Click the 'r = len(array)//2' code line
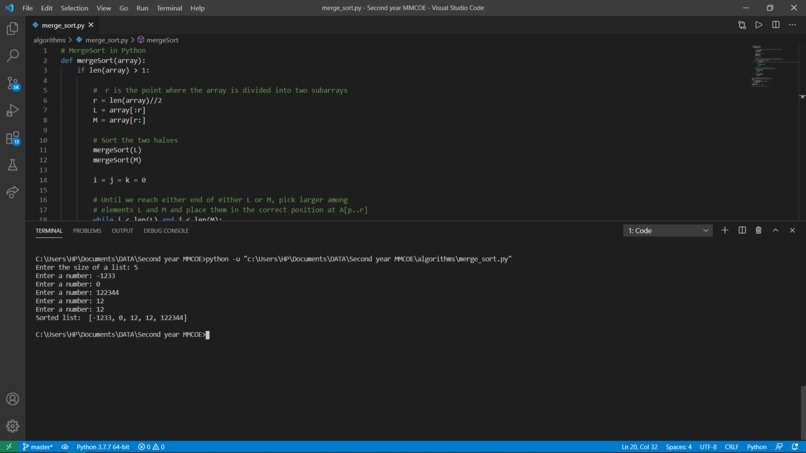 pos(127,100)
